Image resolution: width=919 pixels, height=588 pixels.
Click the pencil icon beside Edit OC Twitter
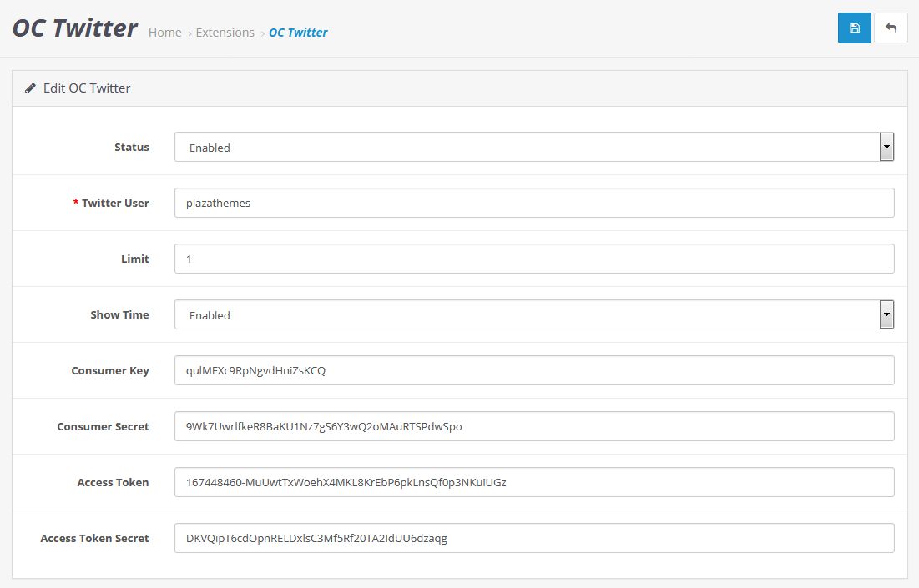(31, 88)
